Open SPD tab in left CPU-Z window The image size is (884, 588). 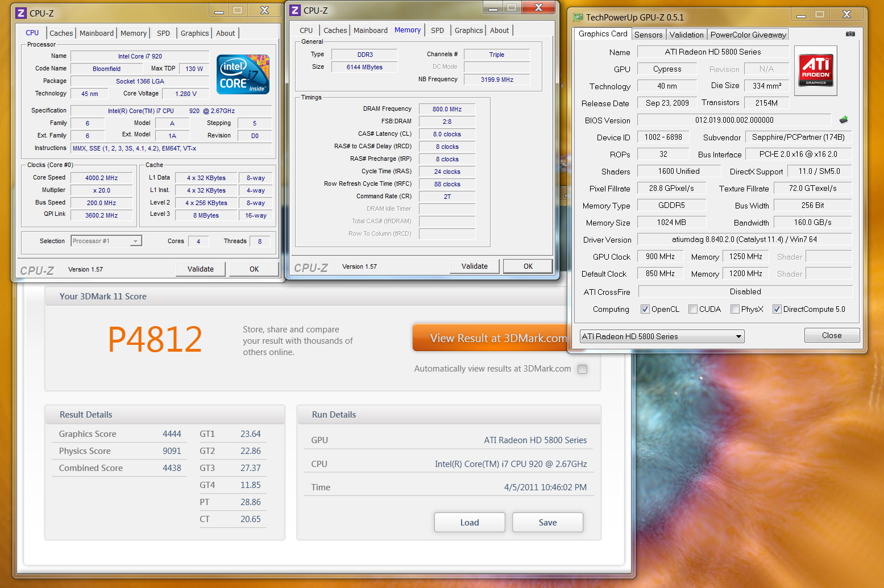pyautogui.click(x=163, y=33)
